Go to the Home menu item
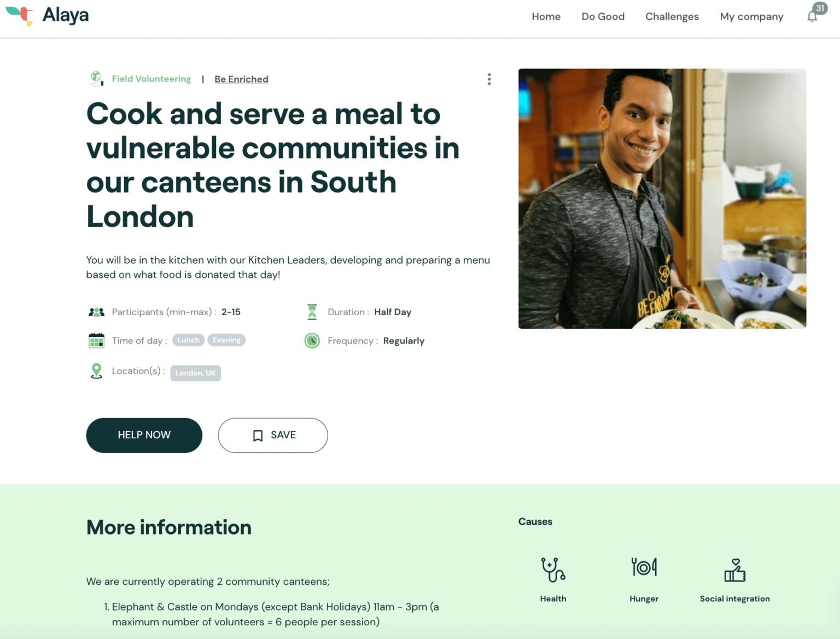This screenshot has width=840, height=639. tap(546, 16)
